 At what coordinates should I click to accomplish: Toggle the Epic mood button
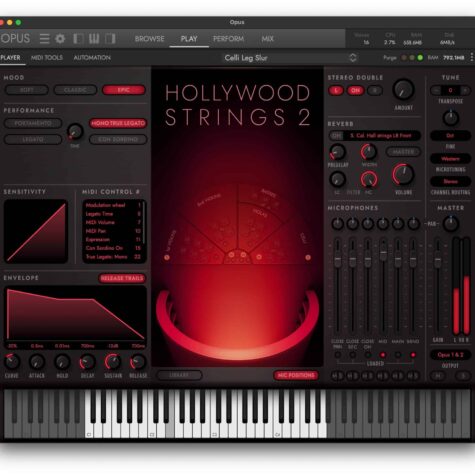(x=124, y=90)
